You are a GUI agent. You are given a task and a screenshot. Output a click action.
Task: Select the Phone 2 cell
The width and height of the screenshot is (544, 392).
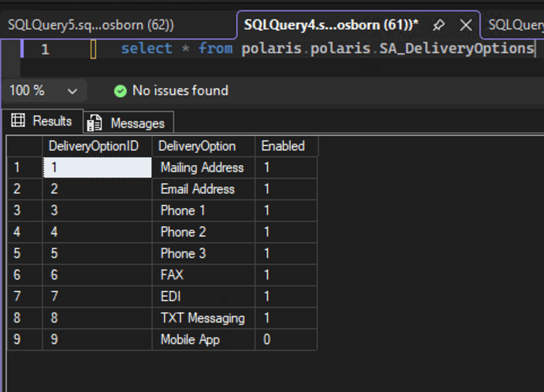pos(203,233)
